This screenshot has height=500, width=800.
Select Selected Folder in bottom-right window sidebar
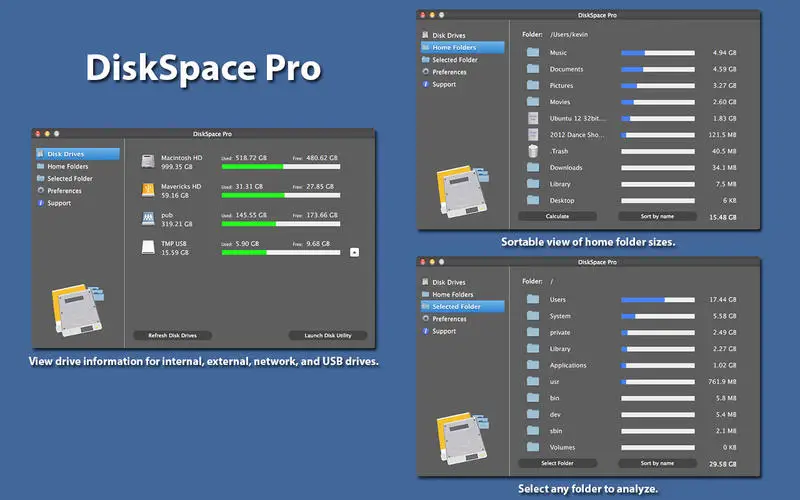(462, 307)
